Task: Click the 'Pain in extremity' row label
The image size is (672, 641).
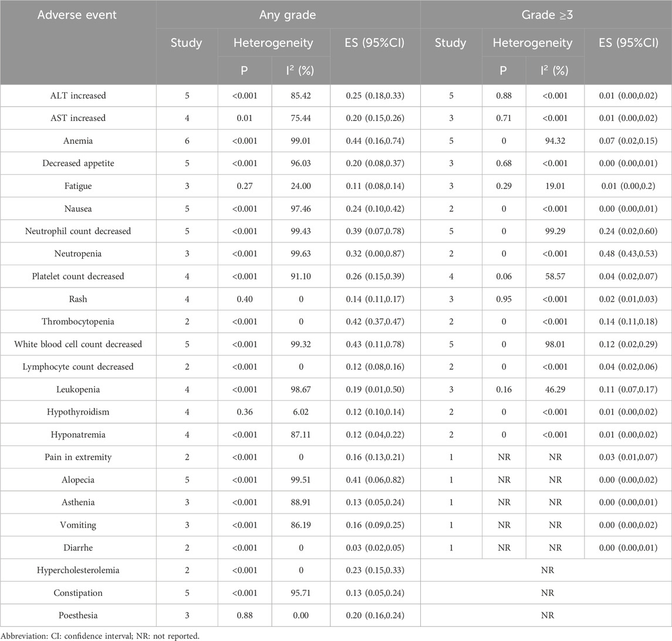Action: (78, 457)
